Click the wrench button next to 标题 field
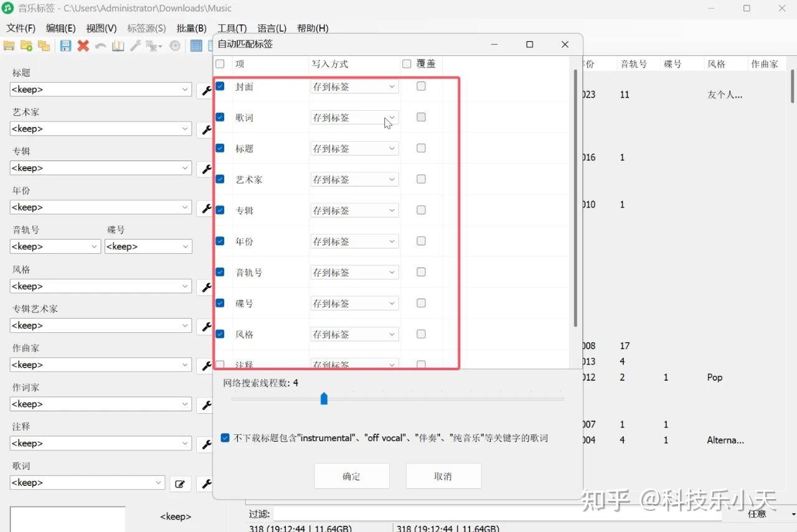This screenshot has height=532, width=797. pos(205,90)
